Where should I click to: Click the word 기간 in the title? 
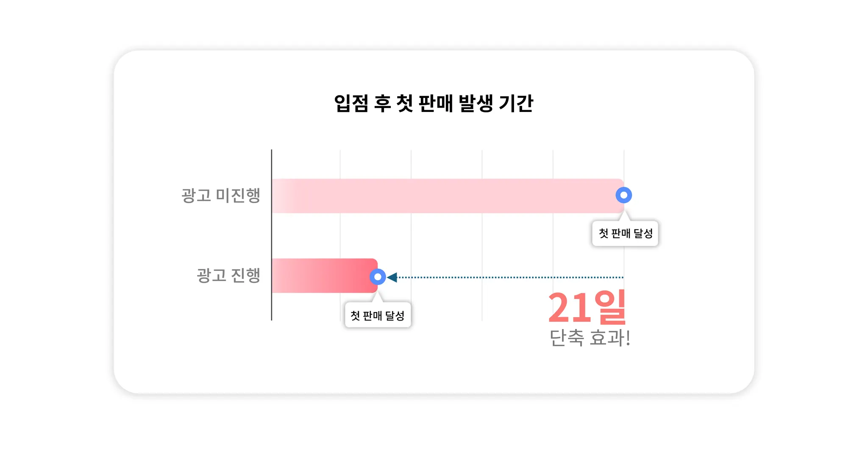[516, 103]
